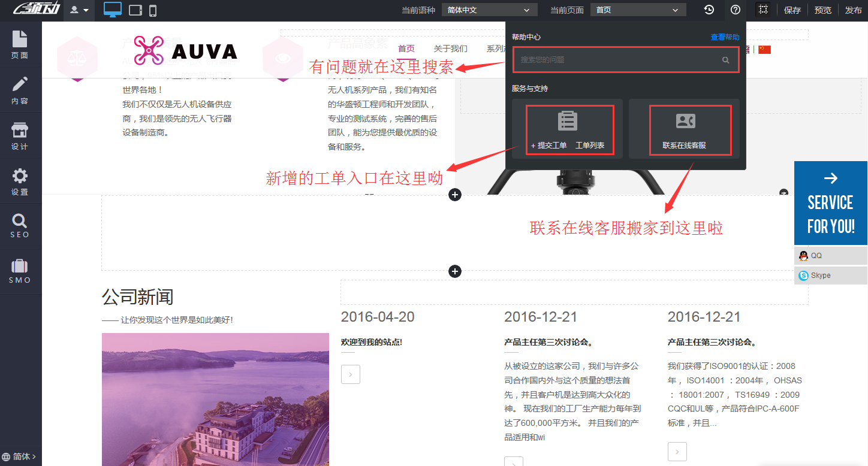This screenshot has height=466, width=868.
Task: Open the help question mark icon
Action: 736,10
